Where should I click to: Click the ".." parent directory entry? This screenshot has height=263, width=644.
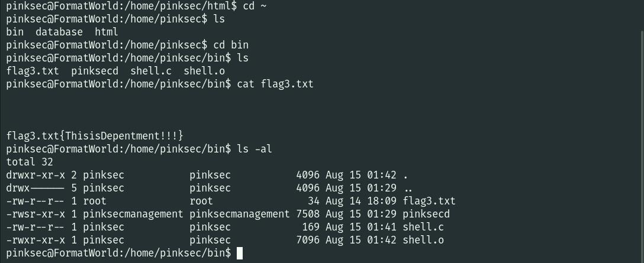(x=408, y=188)
